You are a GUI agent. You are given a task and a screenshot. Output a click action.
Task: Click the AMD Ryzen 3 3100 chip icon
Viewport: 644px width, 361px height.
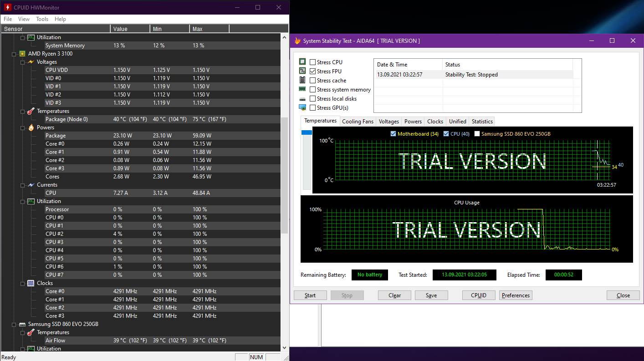click(22, 54)
